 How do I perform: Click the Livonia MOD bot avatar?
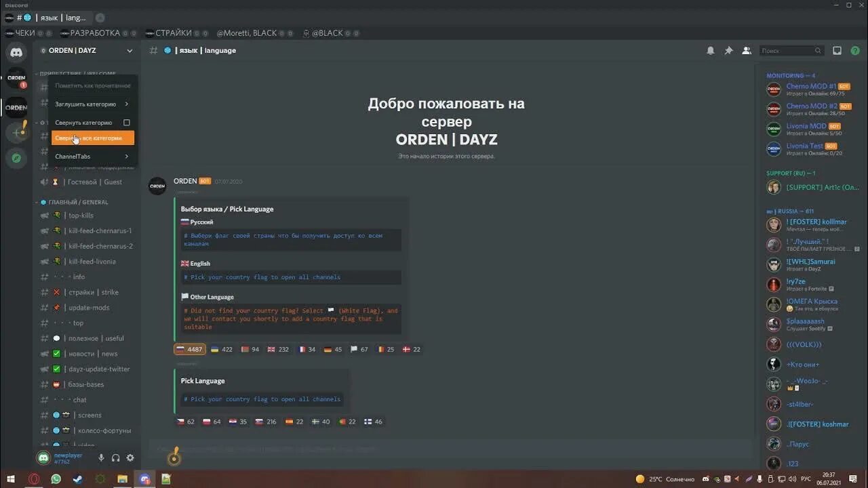774,129
